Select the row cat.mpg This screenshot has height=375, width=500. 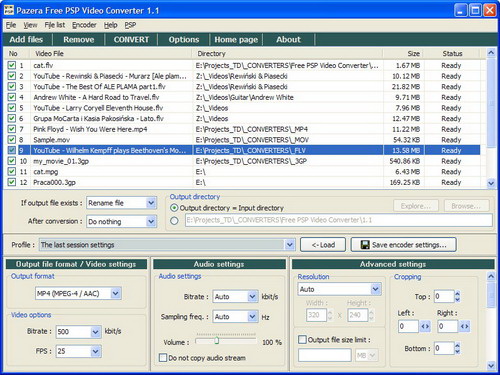click(243, 172)
